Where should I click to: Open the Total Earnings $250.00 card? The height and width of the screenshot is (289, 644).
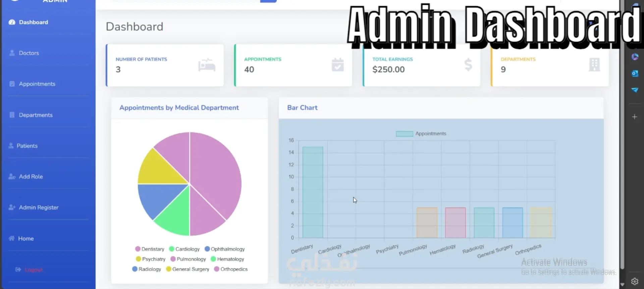point(422,65)
